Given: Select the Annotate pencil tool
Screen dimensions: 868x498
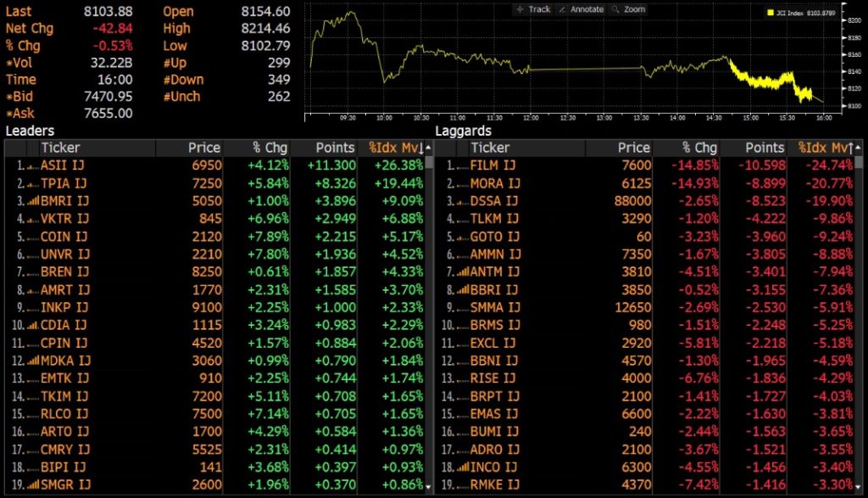Looking at the screenshot, I should coord(581,9).
